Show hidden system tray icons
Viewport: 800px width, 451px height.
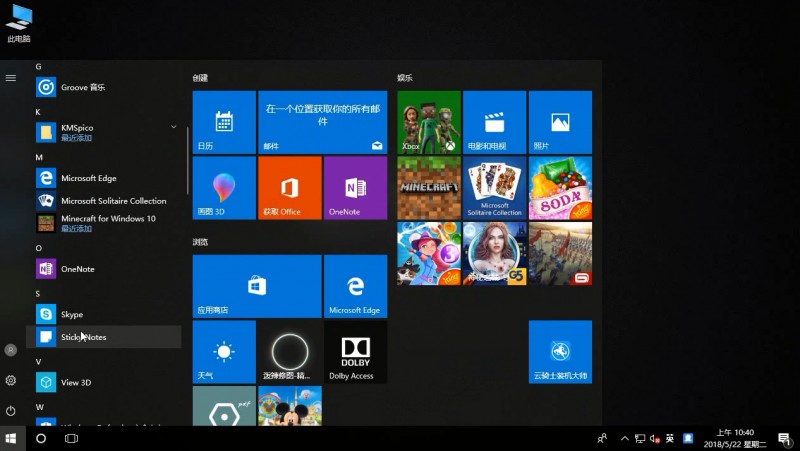[x=624, y=438]
